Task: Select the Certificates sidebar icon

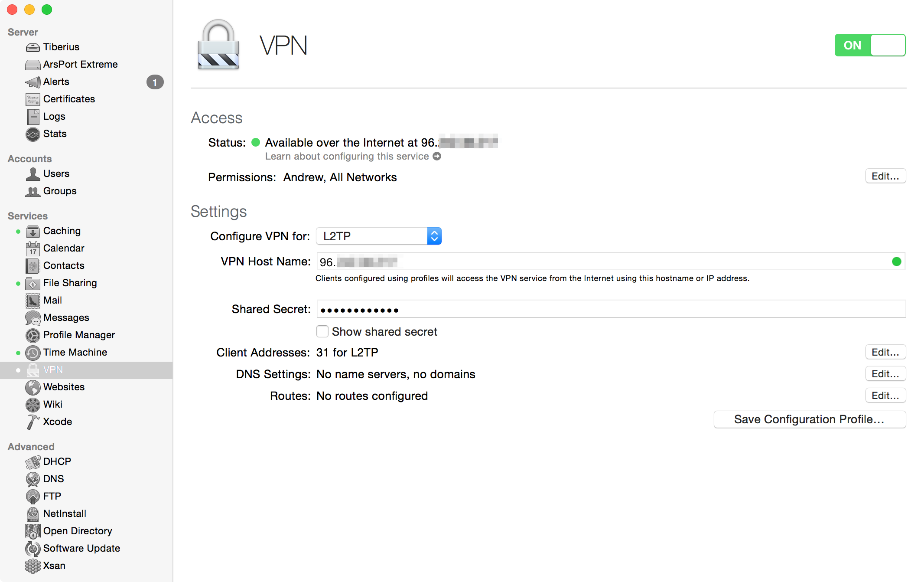Action: click(33, 98)
